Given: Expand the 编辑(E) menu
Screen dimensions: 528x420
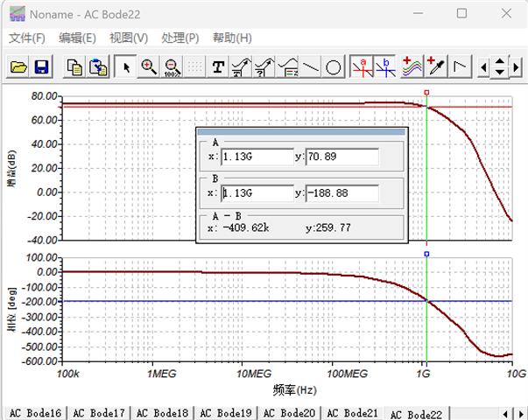Looking at the screenshot, I should [77, 38].
